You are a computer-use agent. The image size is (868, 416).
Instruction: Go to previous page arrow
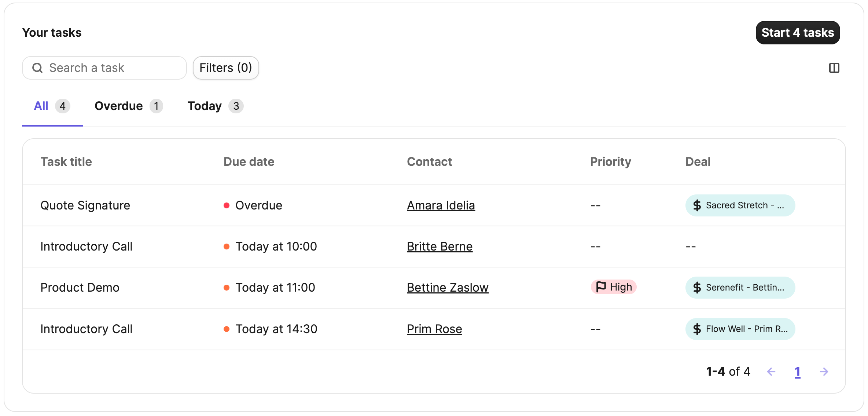pyautogui.click(x=771, y=372)
